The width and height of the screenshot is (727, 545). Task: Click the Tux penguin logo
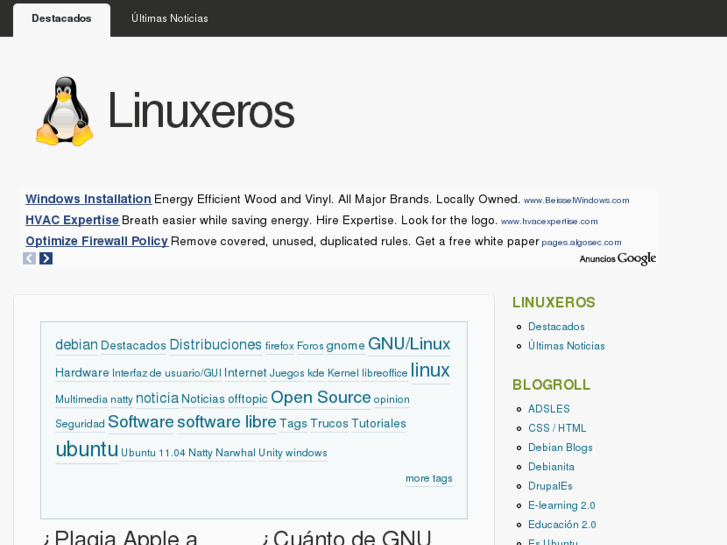pyautogui.click(x=64, y=111)
